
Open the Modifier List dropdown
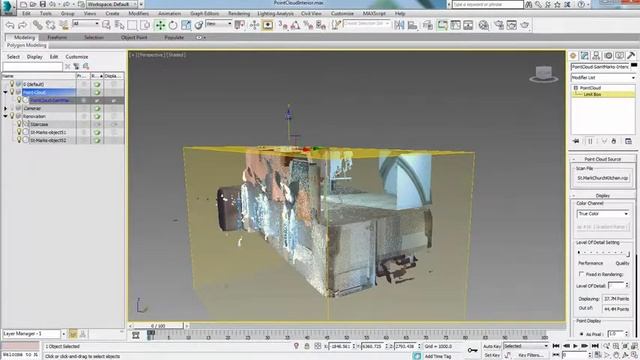[x=603, y=78]
